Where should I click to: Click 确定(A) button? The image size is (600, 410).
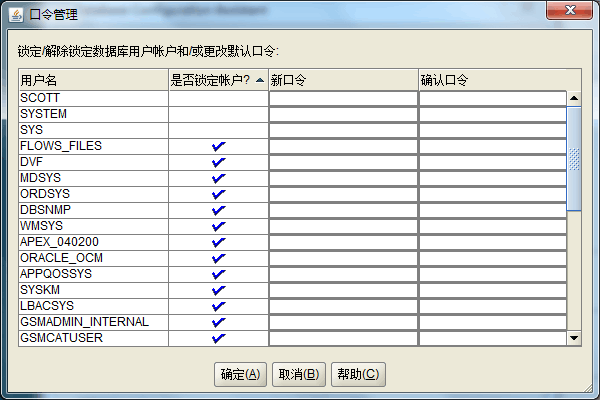pyautogui.click(x=240, y=374)
